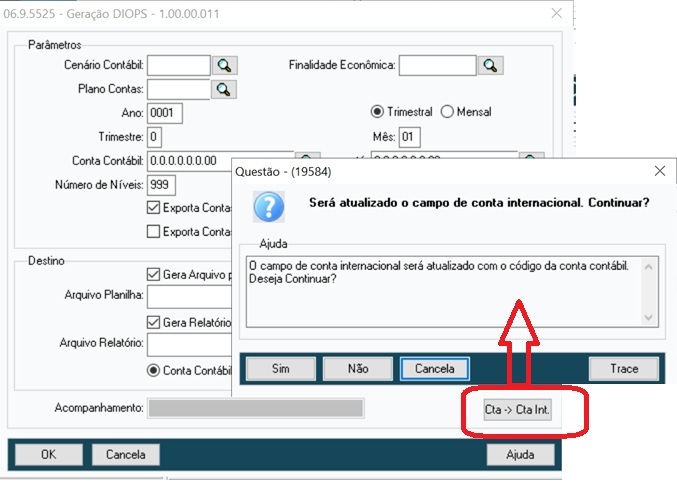Click Cancela in the Questão dialog
This screenshot has width=677, height=483.
click(x=435, y=369)
